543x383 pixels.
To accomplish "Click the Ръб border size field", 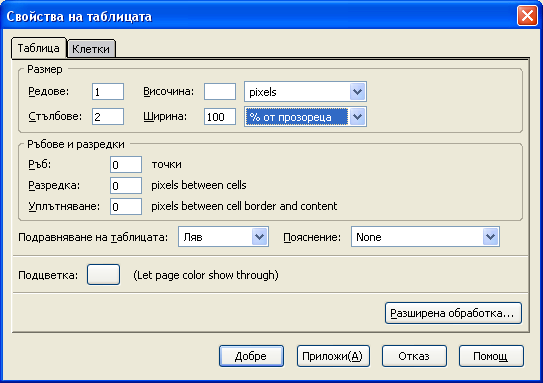I will 126,164.
